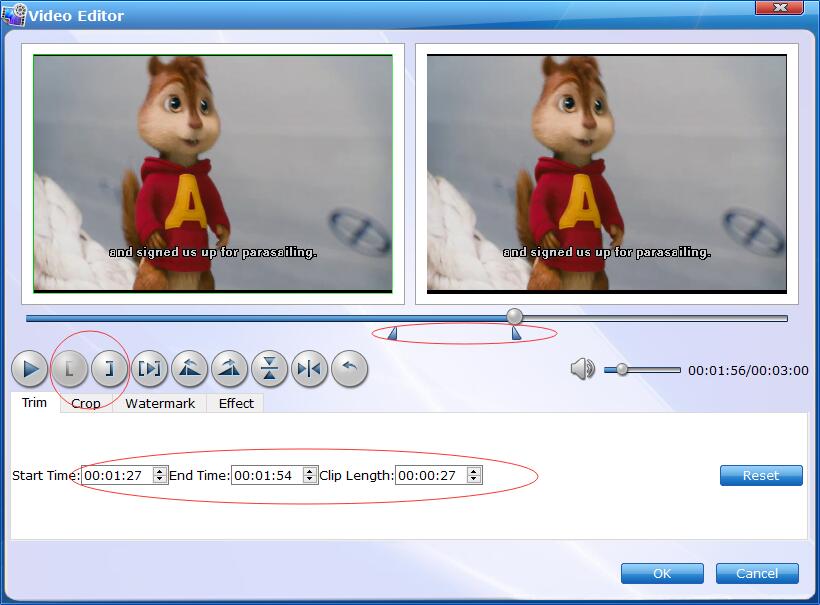Screen dimensions: 820x605
Task: Decrease Start Time with down arrow
Action: [x=160, y=480]
